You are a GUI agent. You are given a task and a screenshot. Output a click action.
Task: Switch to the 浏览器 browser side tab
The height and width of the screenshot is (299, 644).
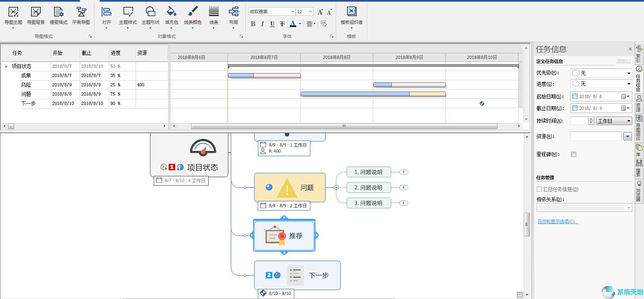pyautogui.click(x=639, y=192)
